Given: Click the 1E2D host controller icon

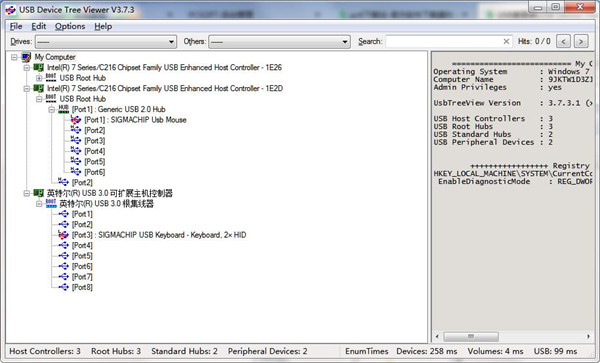Looking at the screenshot, I should (x=38, y=88).
